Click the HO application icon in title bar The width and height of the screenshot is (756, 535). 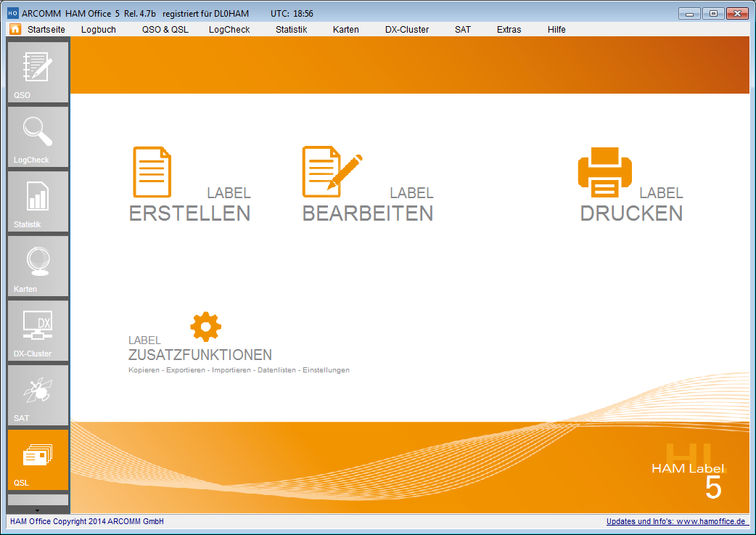pos(12,13)
